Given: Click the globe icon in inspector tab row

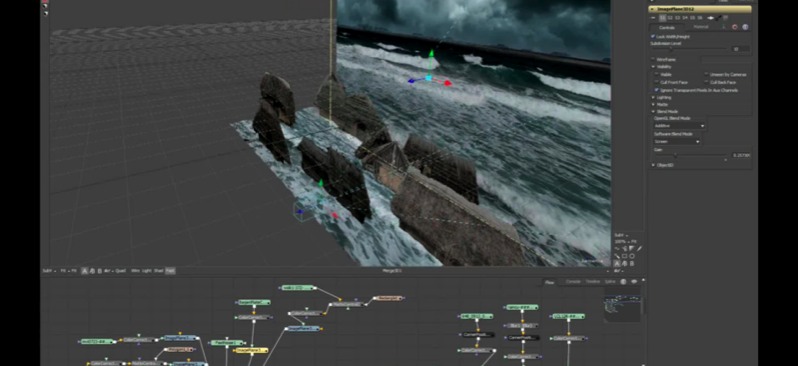Looking at the screenshot, I should point(745,27).
